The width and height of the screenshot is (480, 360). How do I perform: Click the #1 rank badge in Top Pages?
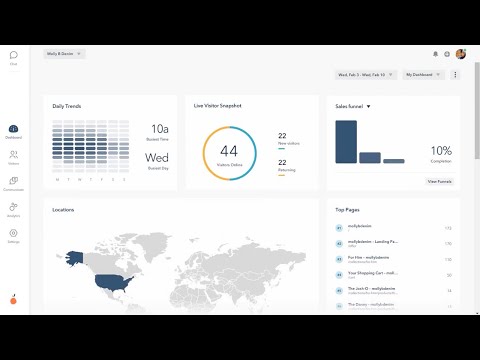click(x=339, y=228)
